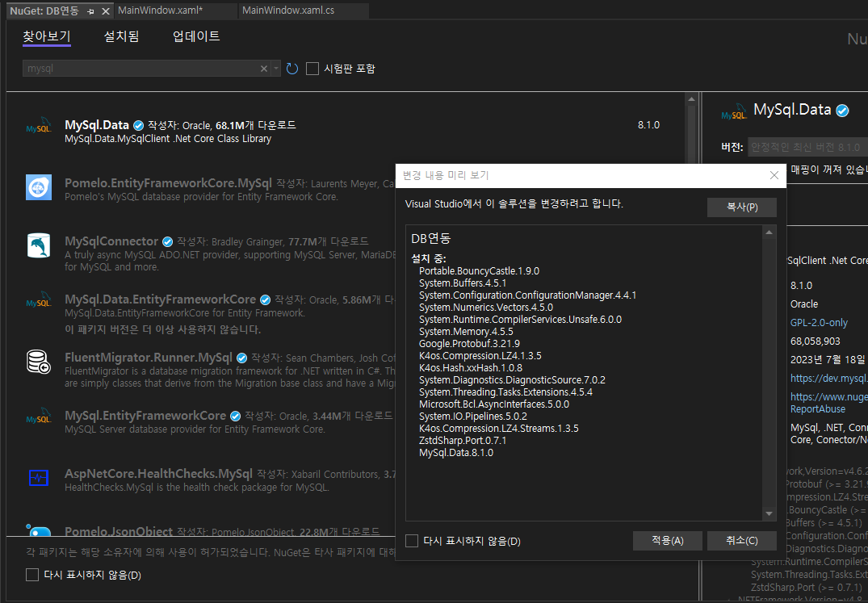
Task: Click K4os.Compression.LZ4.1.3.5 entry
Action: [x=480, y=356]
